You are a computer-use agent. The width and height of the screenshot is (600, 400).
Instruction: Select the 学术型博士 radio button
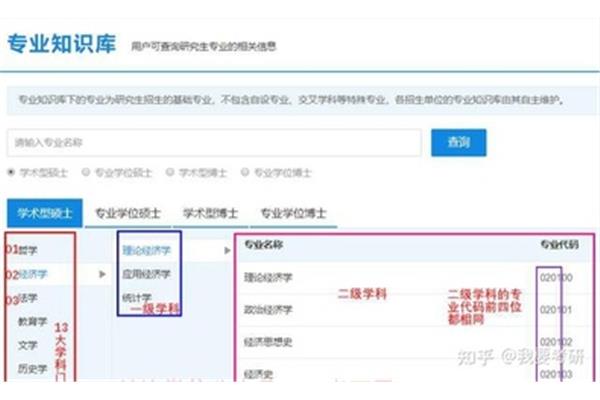[170, 172]
